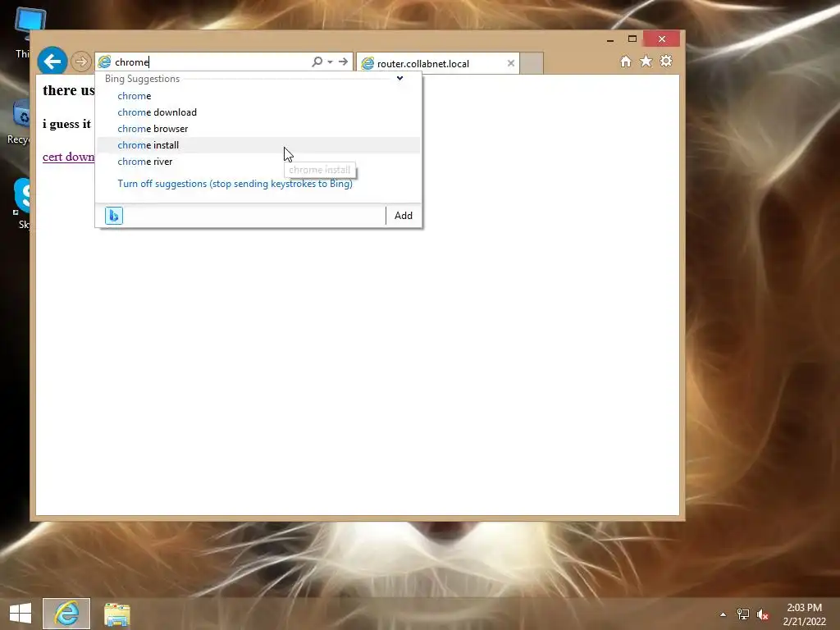Click the Internet Explorer page icon in address bar
This screenshot has height=630, width=840.
tap(104, 62)
